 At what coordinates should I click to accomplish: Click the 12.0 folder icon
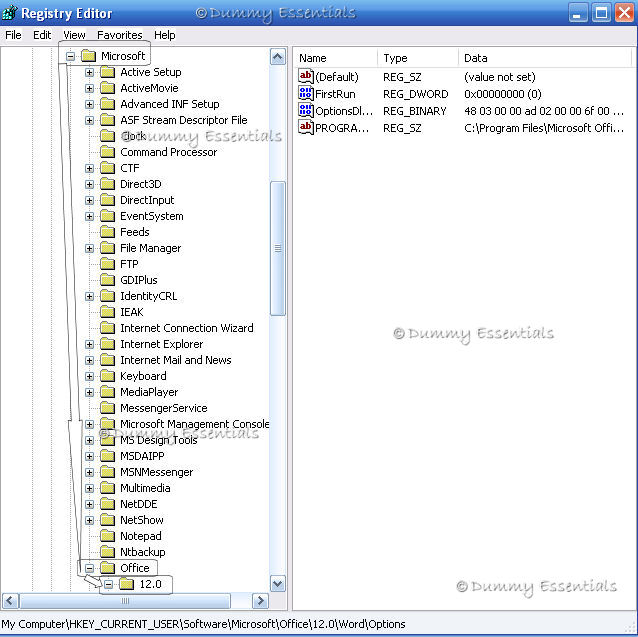(x=127, y=584)
